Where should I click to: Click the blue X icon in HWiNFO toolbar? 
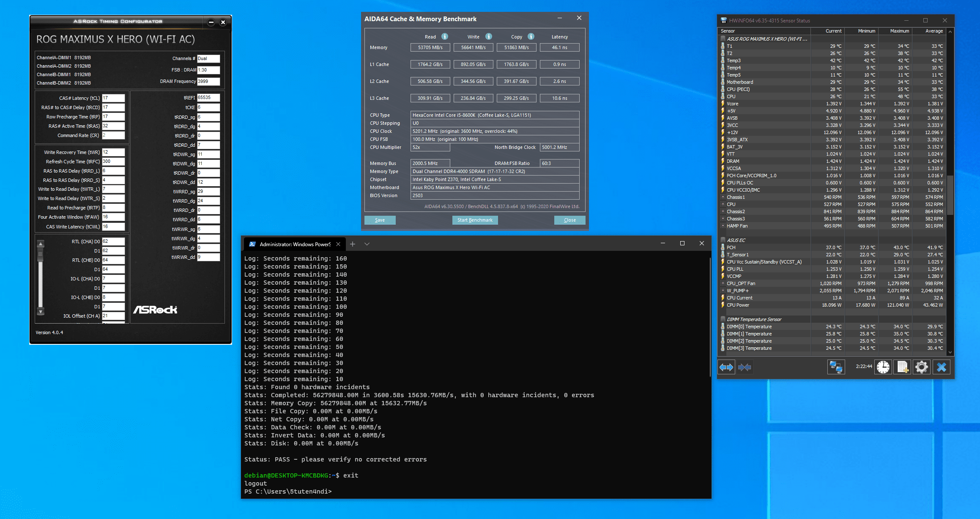coord(942,367)
